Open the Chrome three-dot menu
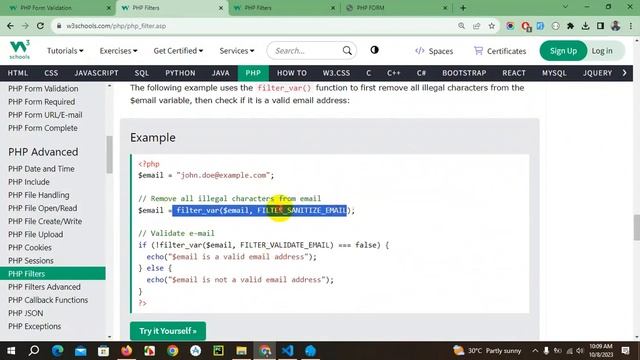The height and width of the screenshot is (360, 640). 631,26
